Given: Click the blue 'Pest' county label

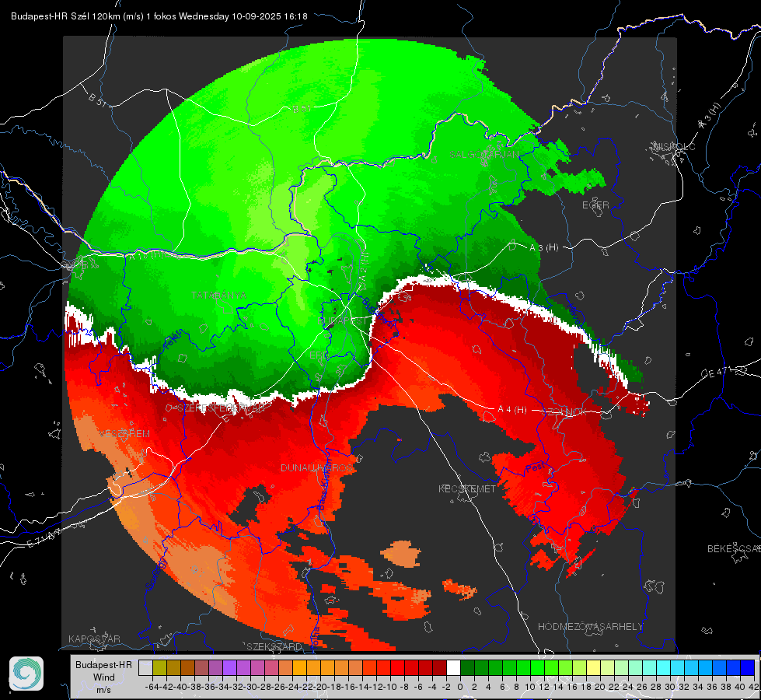Looking at the screenshot, I should pos(534,467).
